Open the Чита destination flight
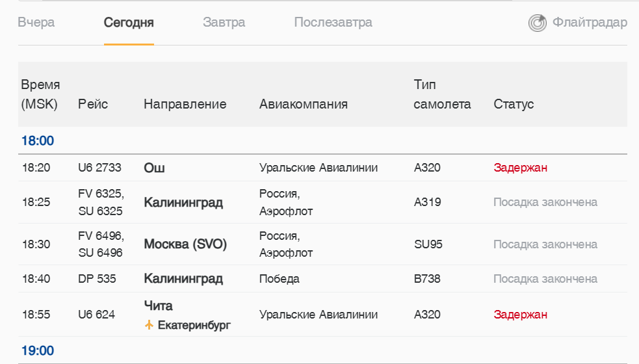 click(x=158, y=305)
